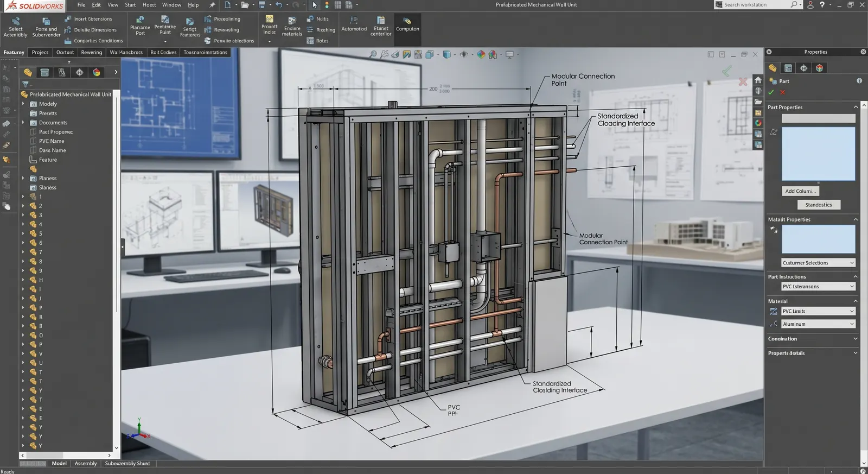The height and width of the screenshot is (474, 868).
Task: Toggle the pushpin next to Help menu
Action: pyautogui.click(x=212, y=5)
